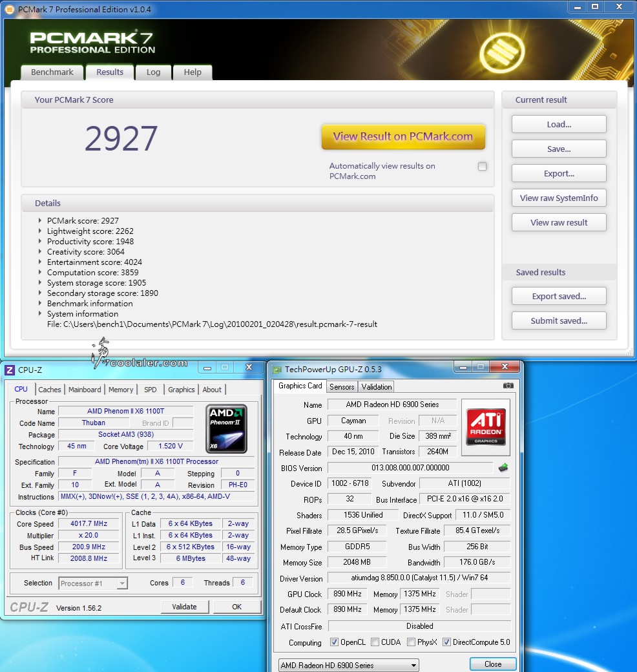This screenshot has height=672, width=637.
Task: Click the GPU-Z BIOS Version field
Action: click(x=410, y=468)
